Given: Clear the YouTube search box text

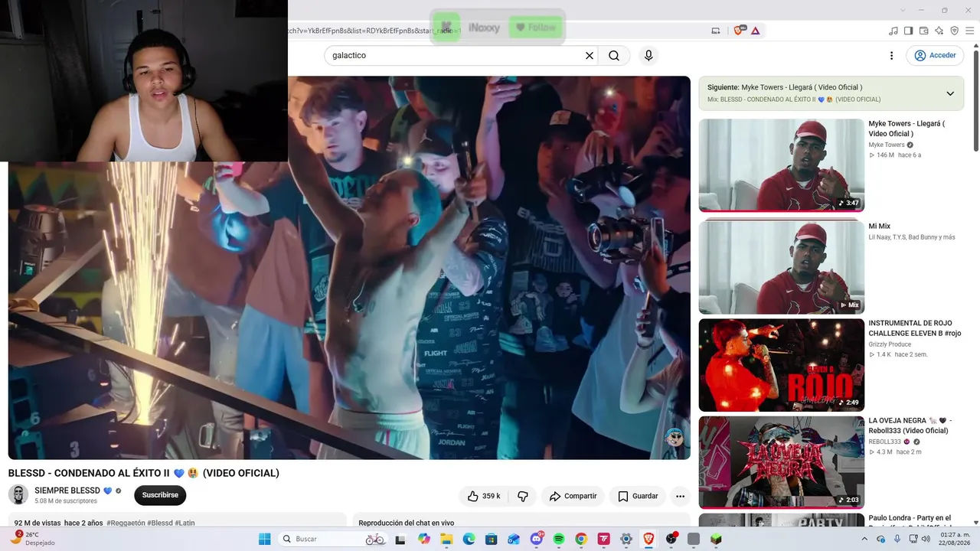Looking at the screenshot, I should 590,55.
